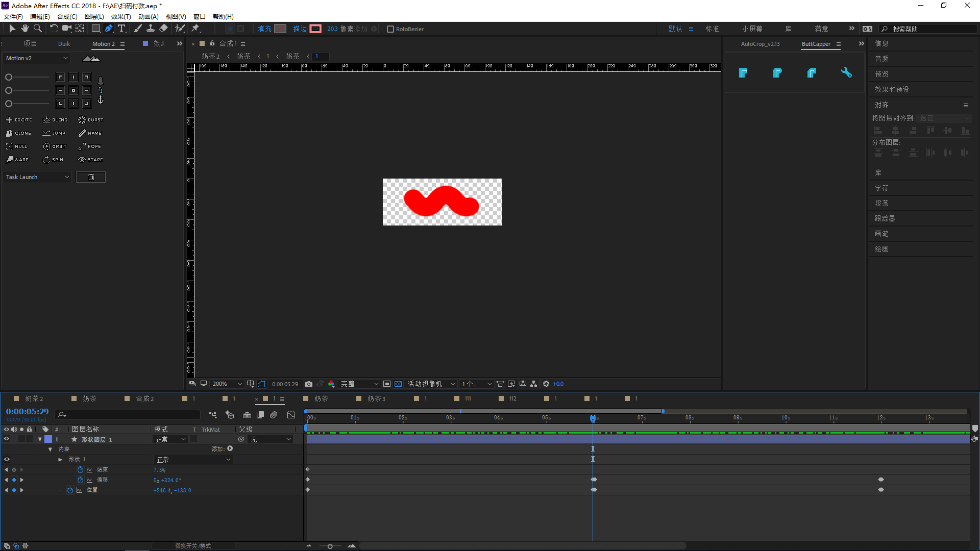This screenshot has height=551, width=980.
Task: Click the Motion v2 ORBIT icon
Action: [46, 146]
